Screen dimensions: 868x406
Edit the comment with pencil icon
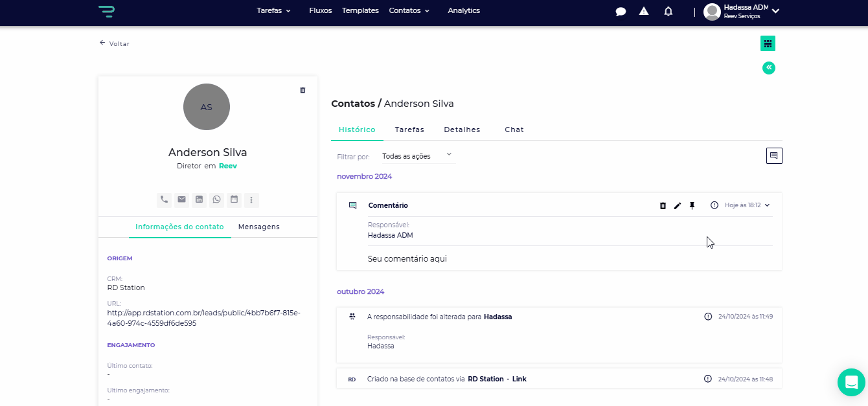point(678,206)
